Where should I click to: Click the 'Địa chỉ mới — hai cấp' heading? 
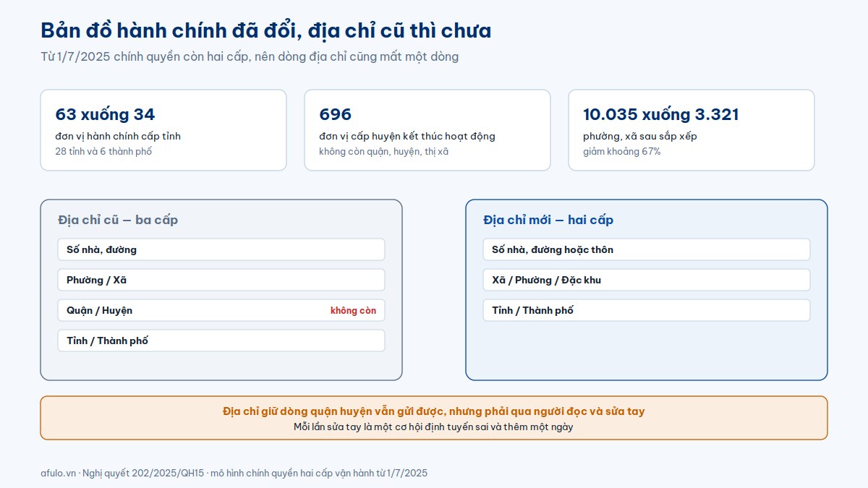548,220
